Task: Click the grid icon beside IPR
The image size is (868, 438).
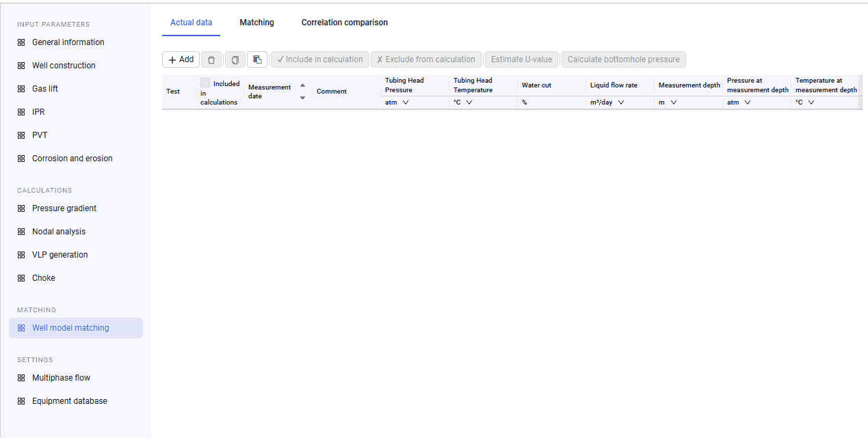Action: 21,112
